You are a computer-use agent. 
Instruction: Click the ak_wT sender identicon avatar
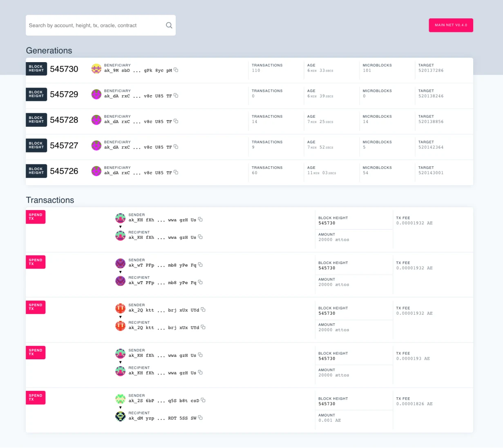click(x=121, y=263)
